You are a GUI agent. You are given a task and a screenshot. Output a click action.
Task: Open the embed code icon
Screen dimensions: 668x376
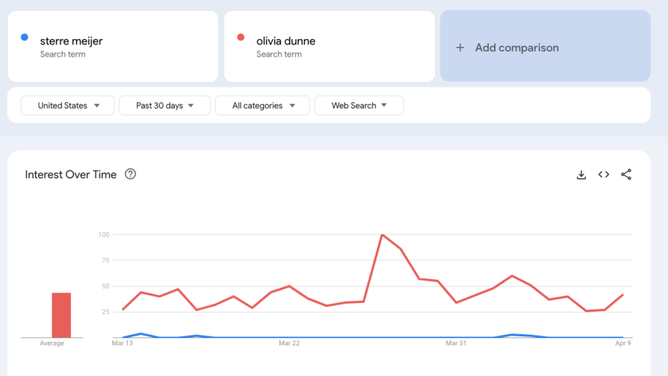coord(604,175)
